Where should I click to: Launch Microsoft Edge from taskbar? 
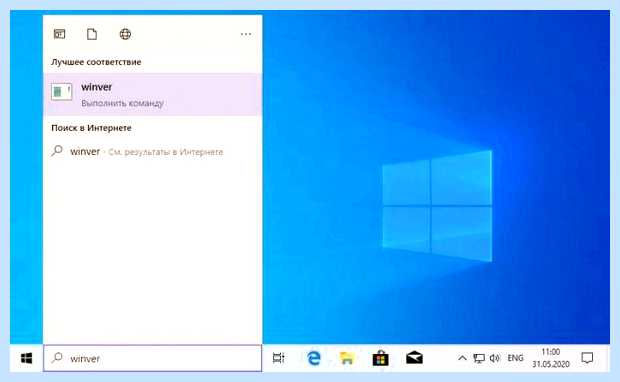pos(314,358)
